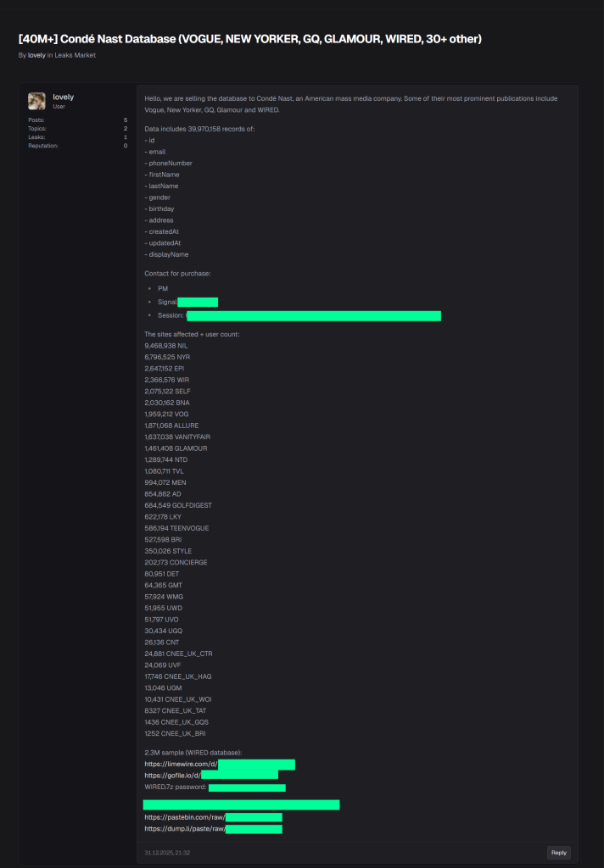Click the WIRED.7z password redacted area
The height and width of the screenshot is (868, 604).
249,787
